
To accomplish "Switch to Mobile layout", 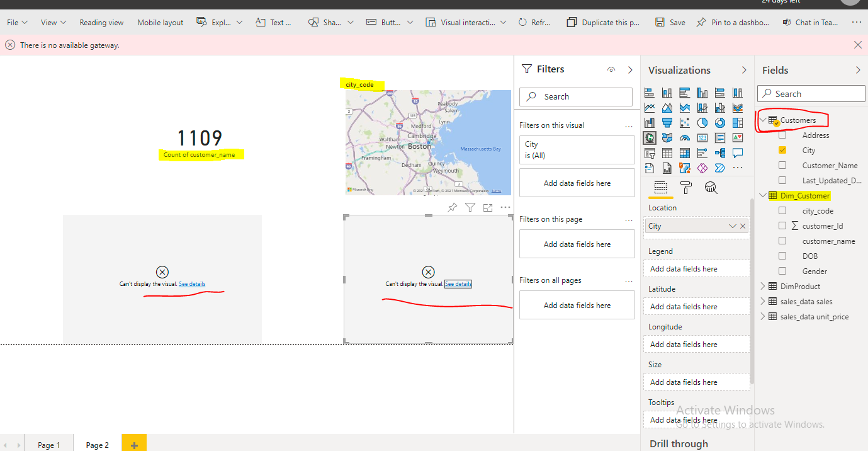I will tap(161, 22).
